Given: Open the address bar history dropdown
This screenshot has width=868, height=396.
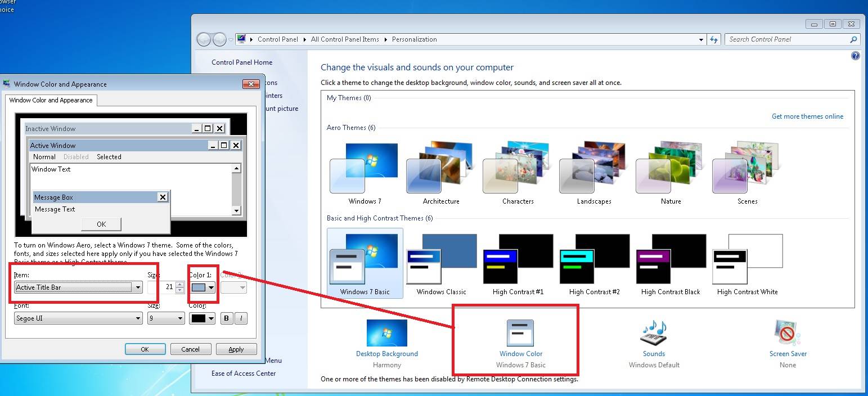Looking at the screenshot, I should pos(701,39).
